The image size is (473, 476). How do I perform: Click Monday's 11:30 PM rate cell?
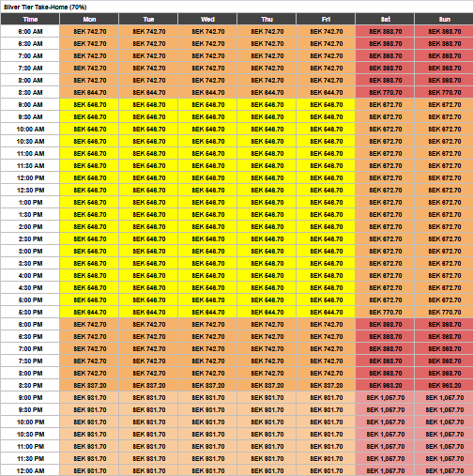tap(89, 459)
